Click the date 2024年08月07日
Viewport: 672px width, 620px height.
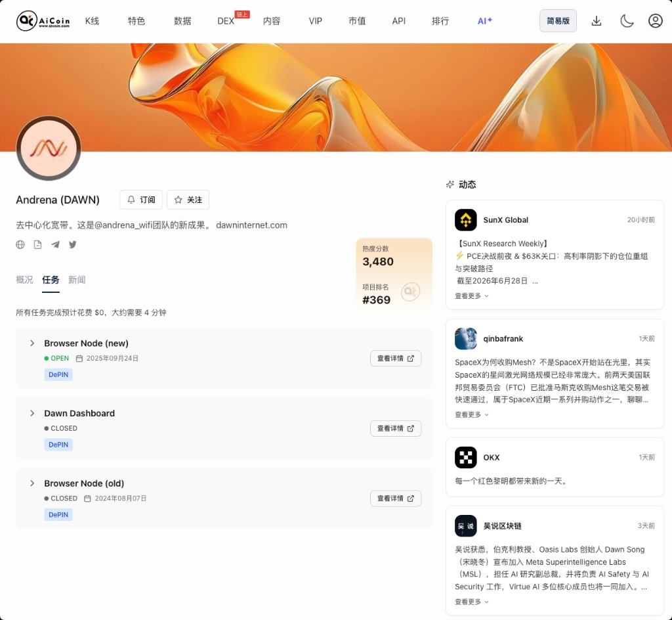point(121,498)
